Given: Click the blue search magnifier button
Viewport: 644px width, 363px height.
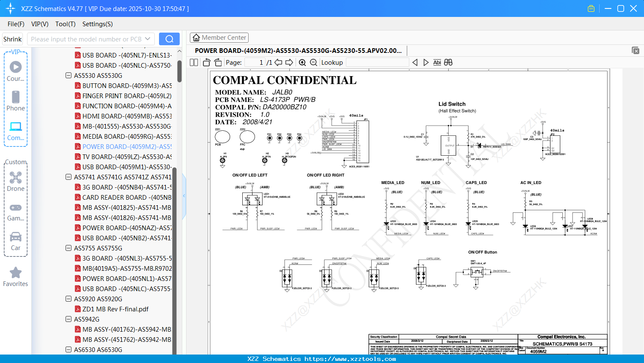Looking at the screenshot, I should [169, 39].
